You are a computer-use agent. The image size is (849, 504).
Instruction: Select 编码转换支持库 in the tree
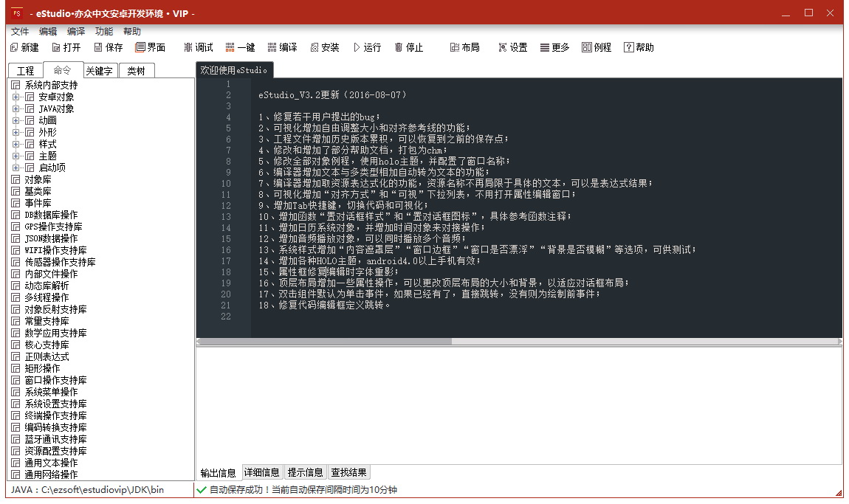pos(56,428)
